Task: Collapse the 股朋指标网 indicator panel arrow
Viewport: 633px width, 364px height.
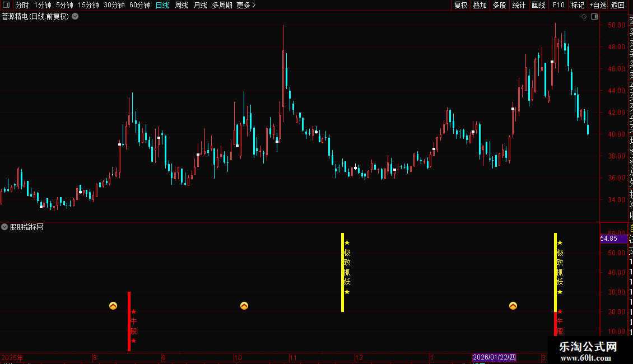Action: (4, 227)
